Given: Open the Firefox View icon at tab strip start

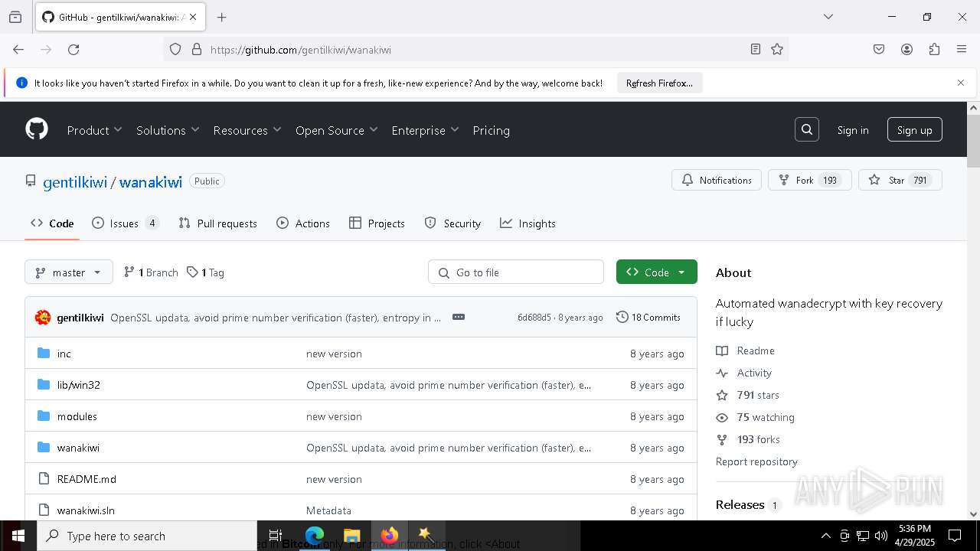Looking at the screenshot, I should click(x=15, y=17).
